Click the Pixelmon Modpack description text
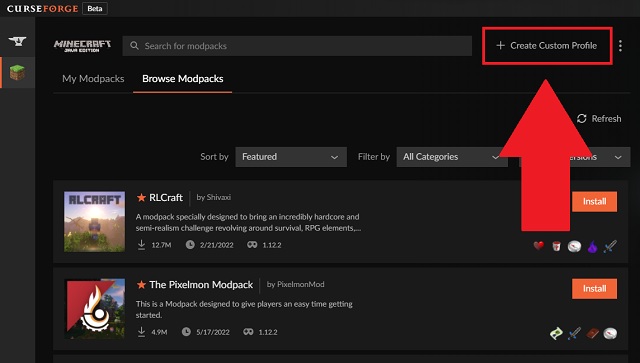 244,309
